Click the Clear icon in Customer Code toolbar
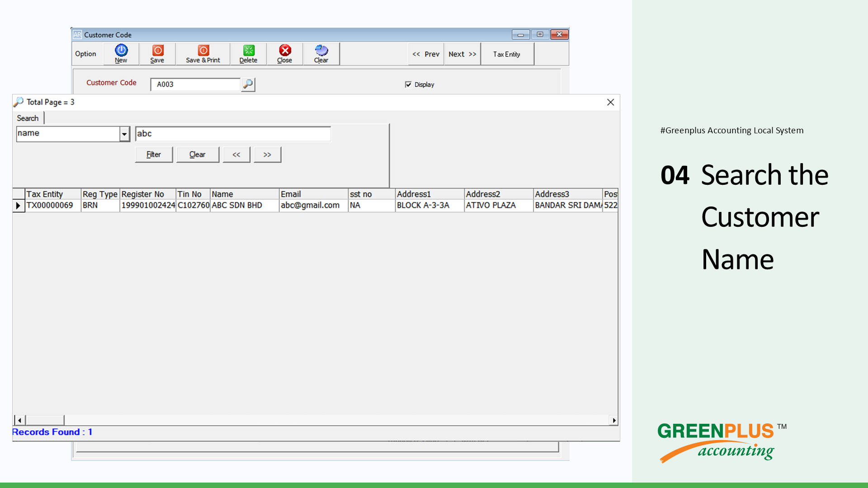Screen dimensions: 868x488 point(321,50)
